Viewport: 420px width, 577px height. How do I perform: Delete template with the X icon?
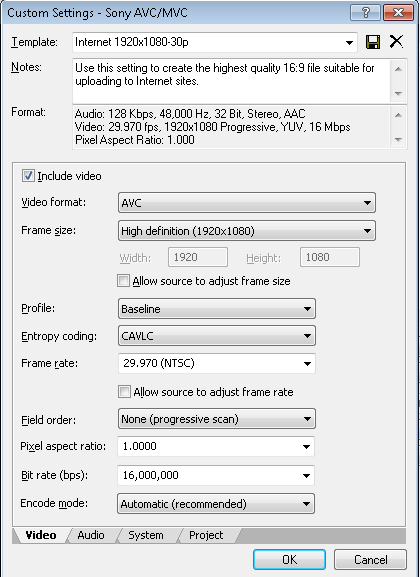coord(396,42)
